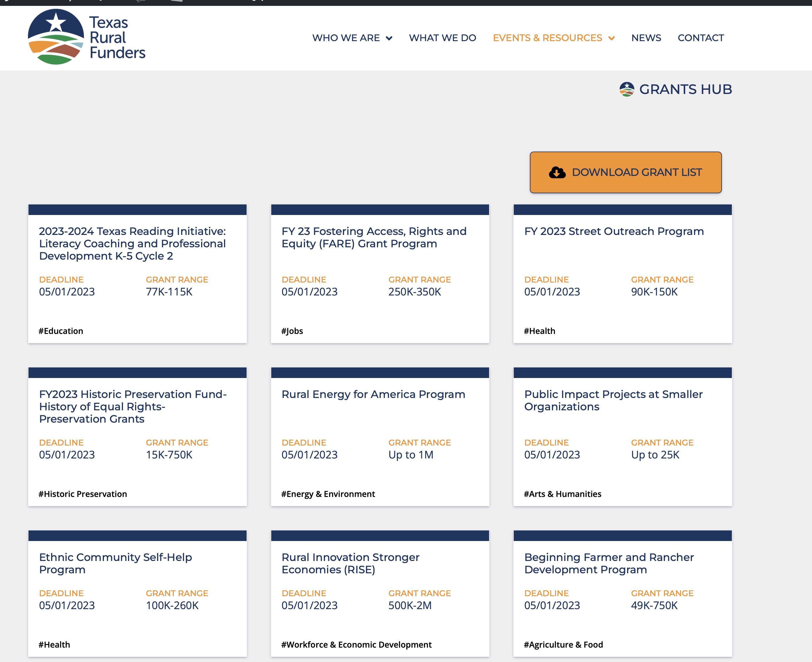Viewport: 812px width, 662px height.
Task: Expand Who We Are dropdown chevron
Action: tap(389, 38)
